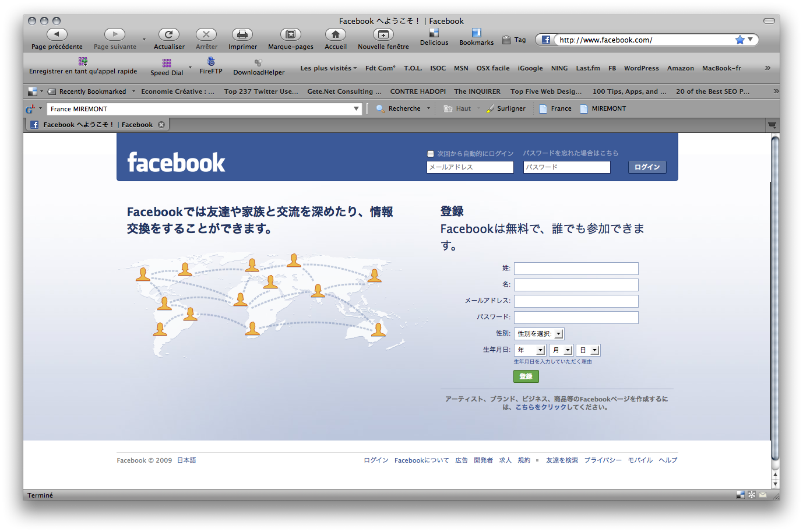The image size is (803, 532).
Task: Click the Haut up icon
Action: click(x=448, y=108)
